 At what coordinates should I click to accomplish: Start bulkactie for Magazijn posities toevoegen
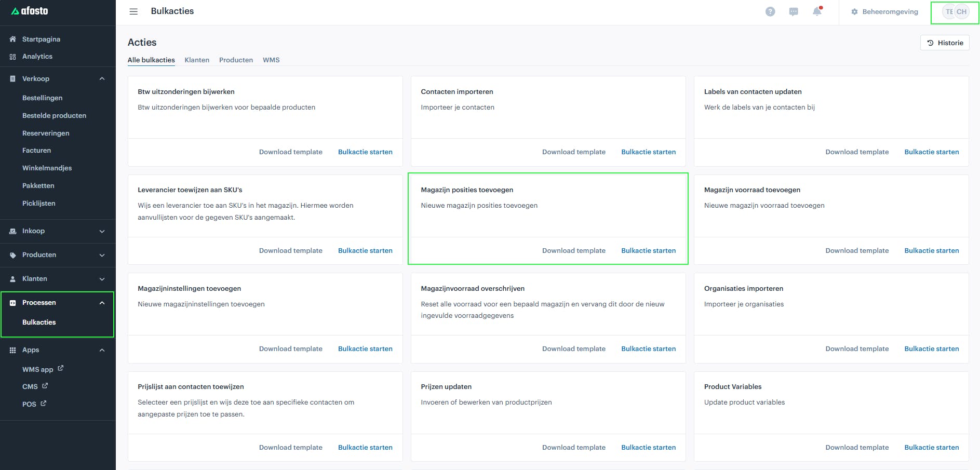click(649, 251)
